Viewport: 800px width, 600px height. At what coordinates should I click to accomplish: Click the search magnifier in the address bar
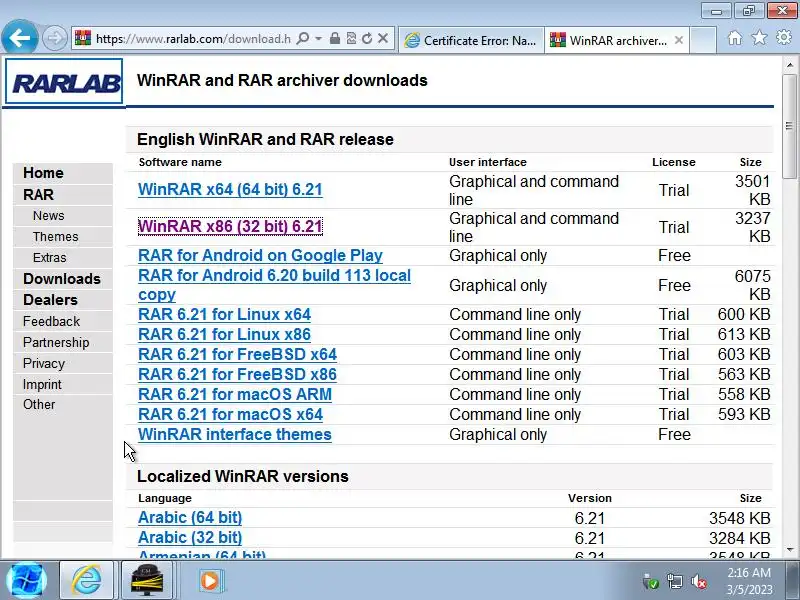pos(303,38)
